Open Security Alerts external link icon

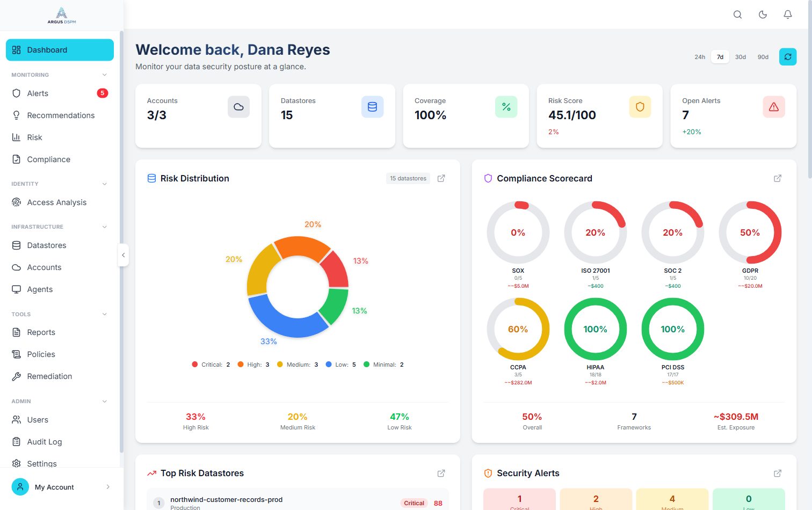pos(778,473)
